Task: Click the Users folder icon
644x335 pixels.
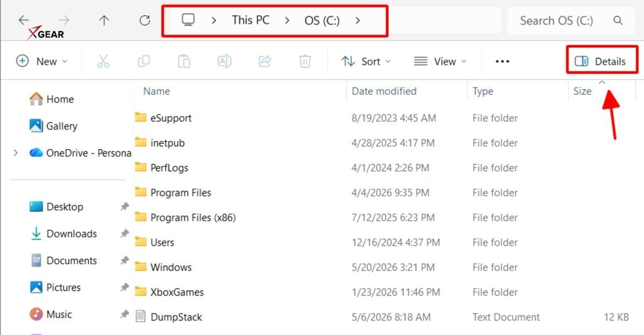Action: click(x=140, y=242)
